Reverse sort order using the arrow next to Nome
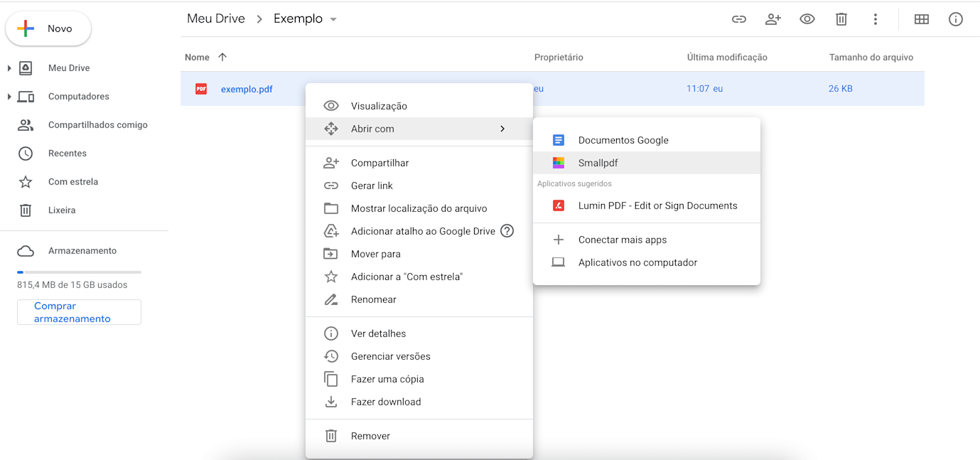The height and width of the screenshot is (460, 980). (222, 57)
